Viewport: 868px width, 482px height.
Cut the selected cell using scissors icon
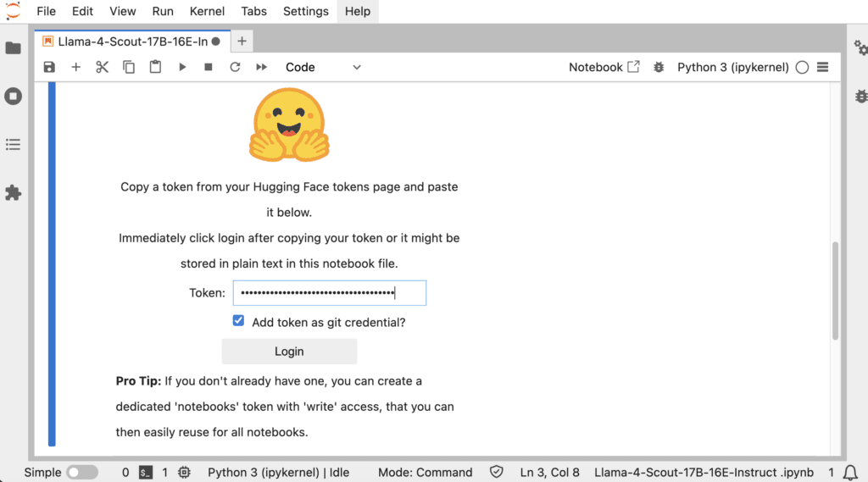pos(102,67)
